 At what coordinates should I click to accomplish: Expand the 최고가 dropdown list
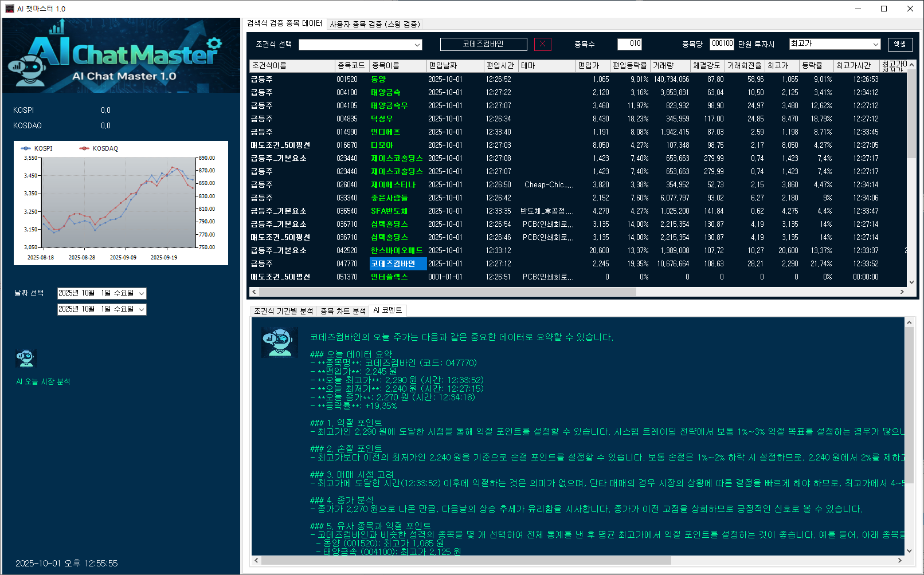875,44
